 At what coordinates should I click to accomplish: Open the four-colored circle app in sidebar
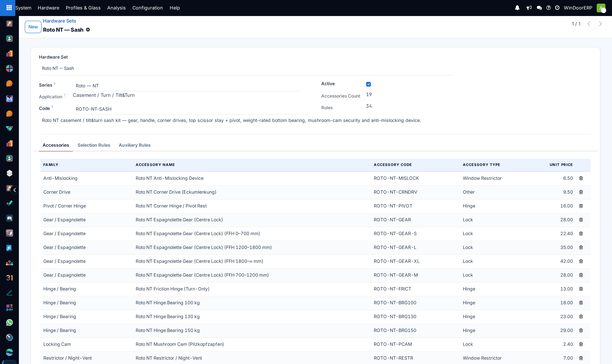pos(9,68)
